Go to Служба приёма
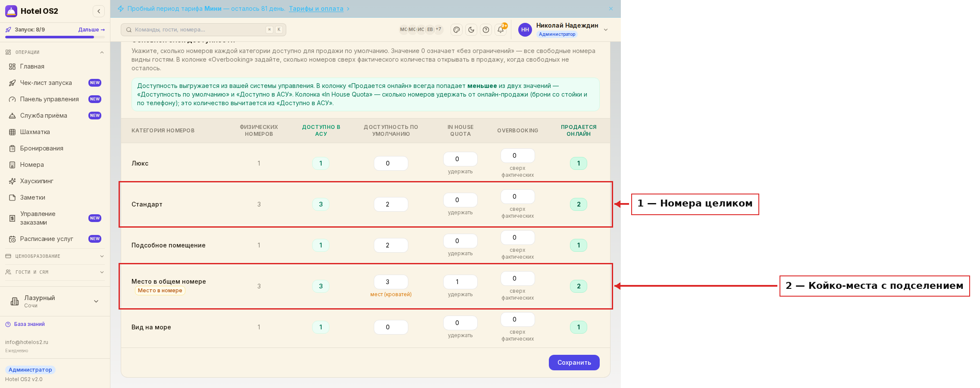Image resolution: width=980 pixels, height=388 pixels. click(55, 116)
